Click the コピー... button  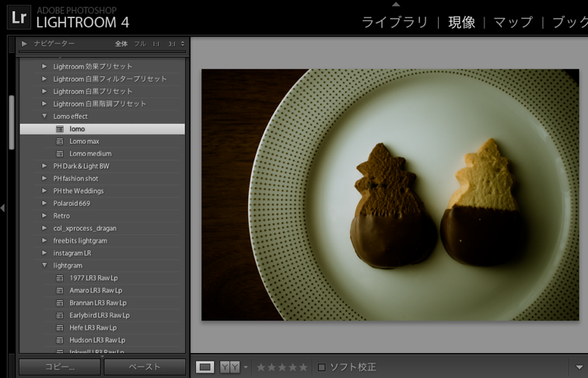coord(60,367)
